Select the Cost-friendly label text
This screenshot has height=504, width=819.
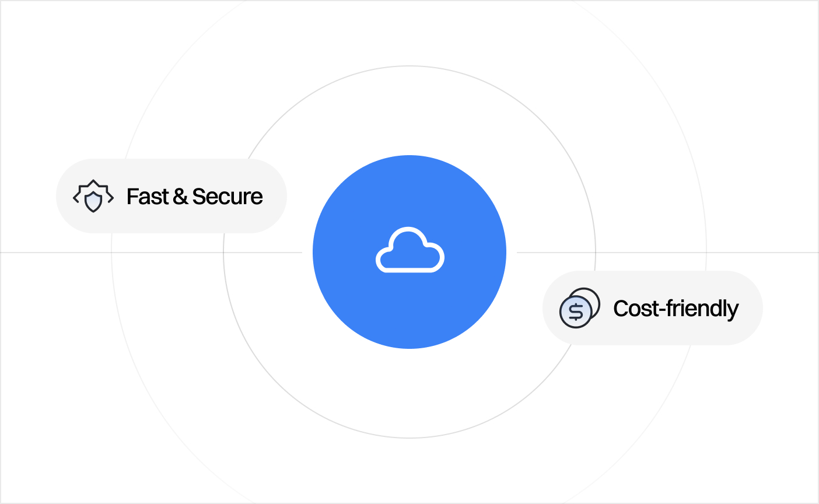[675, 309]
